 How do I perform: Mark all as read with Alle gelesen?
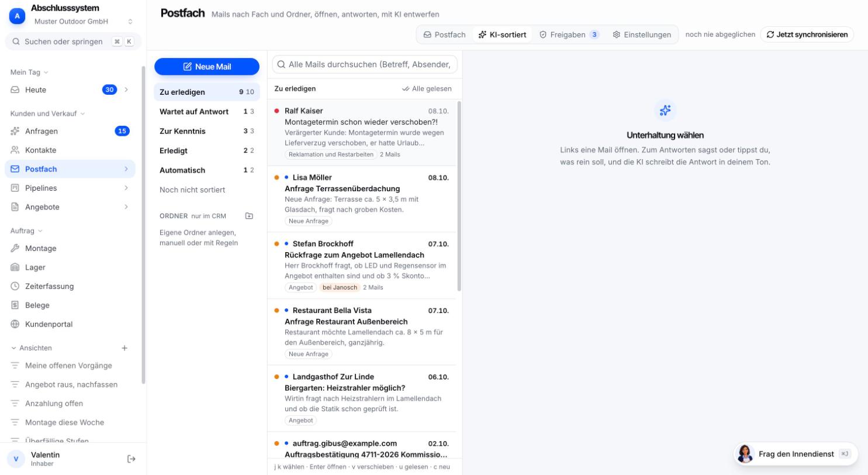[x=427, y=89]
